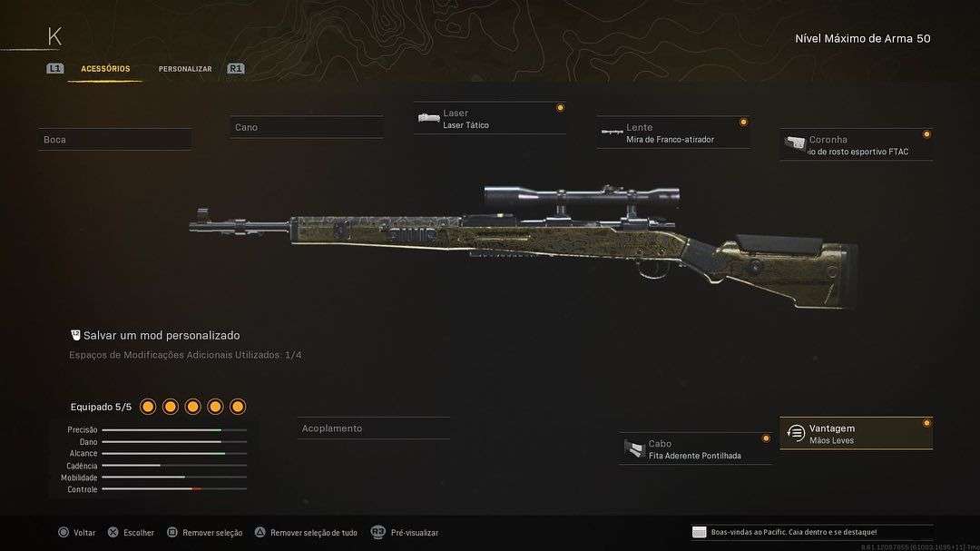The height and width of the screenshot is (551, 980).
Task: Select the Cabo grip tape icon
Action: [633, 449]
